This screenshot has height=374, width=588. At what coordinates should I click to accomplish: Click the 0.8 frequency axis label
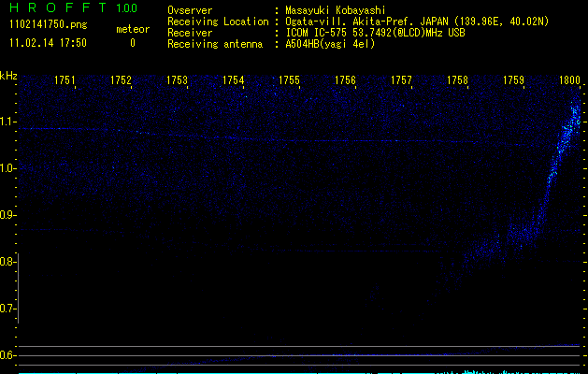[7, 262]
